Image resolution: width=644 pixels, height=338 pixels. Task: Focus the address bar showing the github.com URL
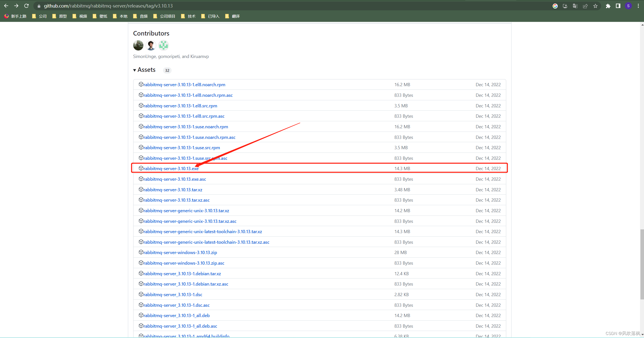[290, 6]
